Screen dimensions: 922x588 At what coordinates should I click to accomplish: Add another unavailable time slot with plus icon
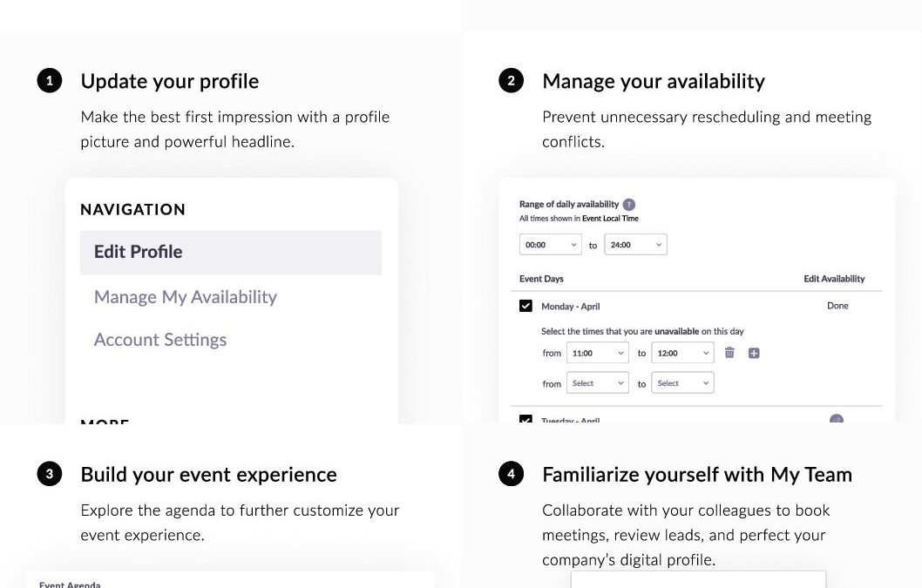pyautogui.click(x=754, y=353)
